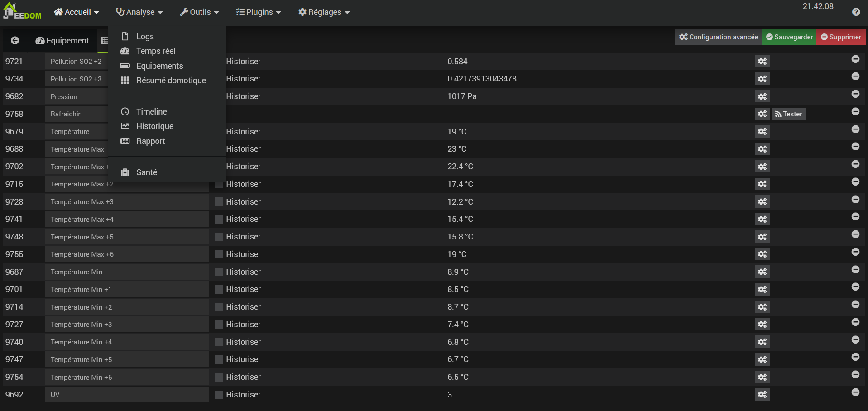
Task: Click the Jeedom home logo
Action: (22, 11)
